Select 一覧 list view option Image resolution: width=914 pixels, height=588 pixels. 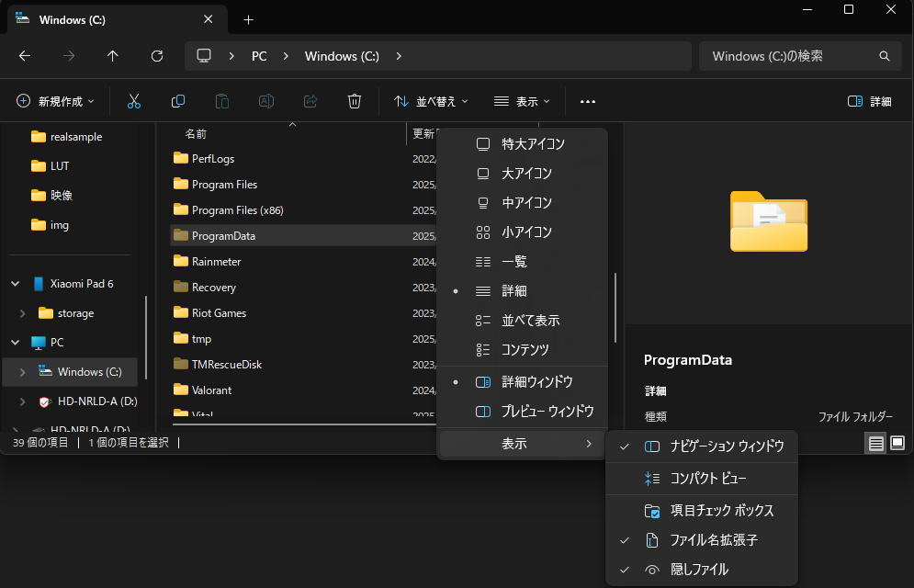523,262
